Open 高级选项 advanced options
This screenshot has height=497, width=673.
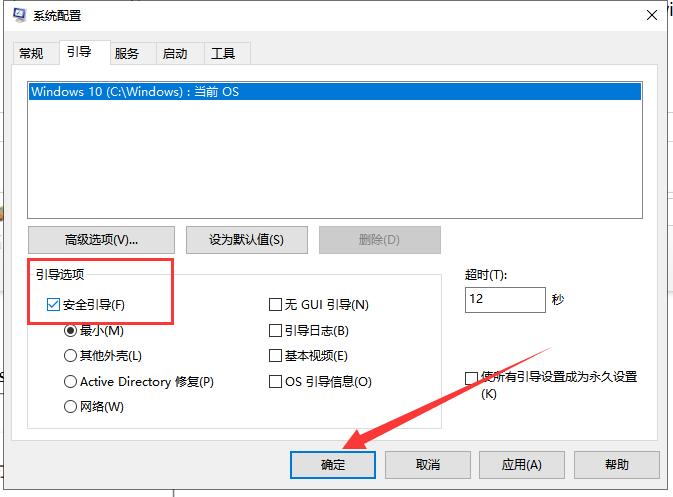tap(101, 240)
